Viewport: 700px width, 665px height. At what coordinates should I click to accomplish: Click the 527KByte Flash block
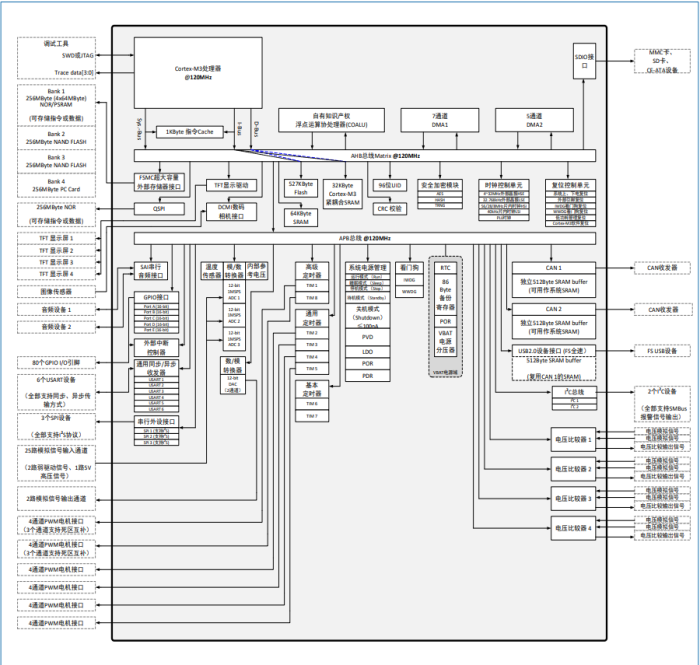[299, 187]
